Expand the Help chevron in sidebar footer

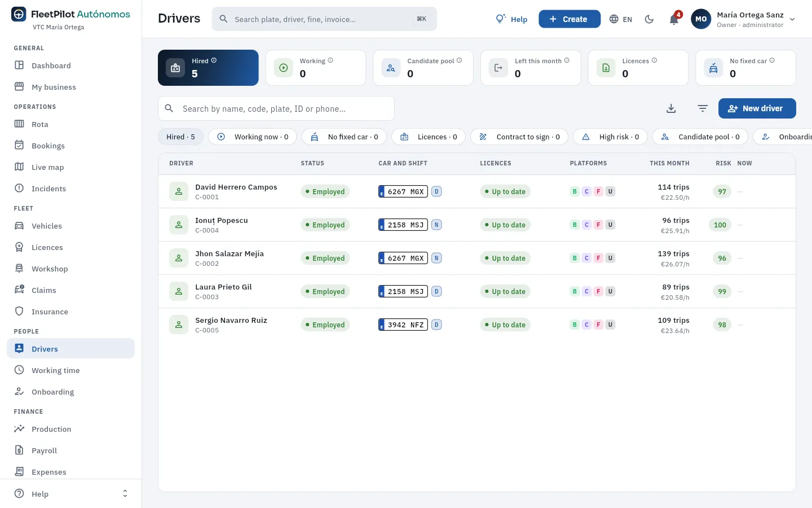(125, 494)
